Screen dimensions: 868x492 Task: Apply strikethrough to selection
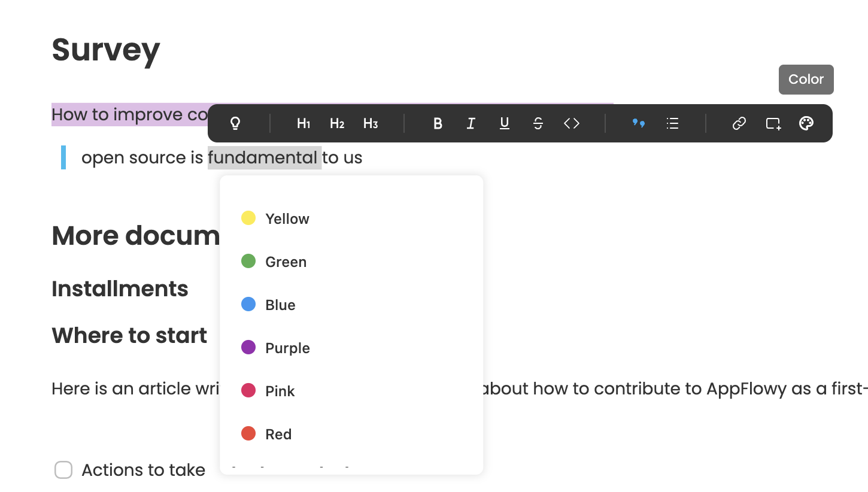pos(538,123)
